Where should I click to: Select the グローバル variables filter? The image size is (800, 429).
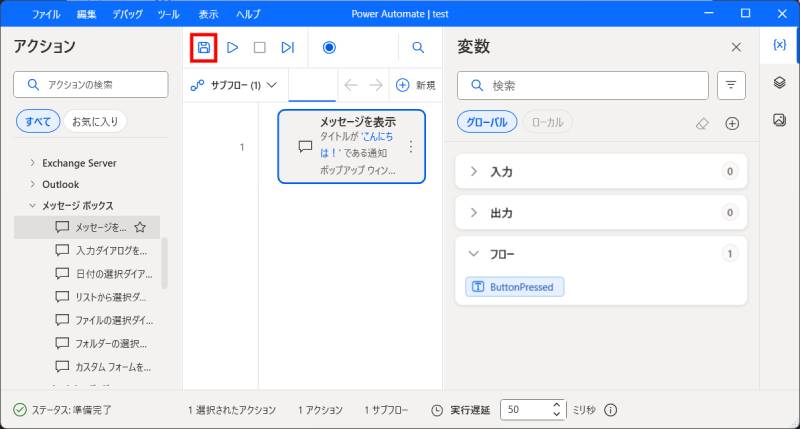pyautogui.click(x=487, y=122)
